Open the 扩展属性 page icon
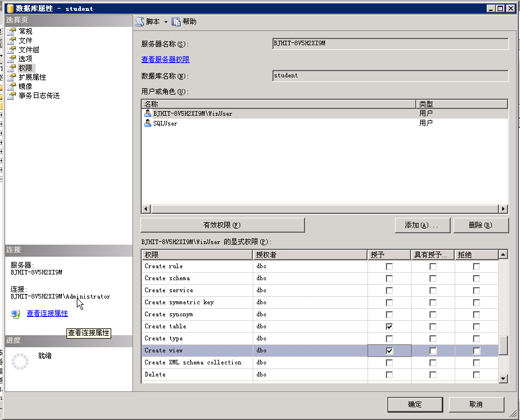Screen dimensions: 520x420 (11, 77)
